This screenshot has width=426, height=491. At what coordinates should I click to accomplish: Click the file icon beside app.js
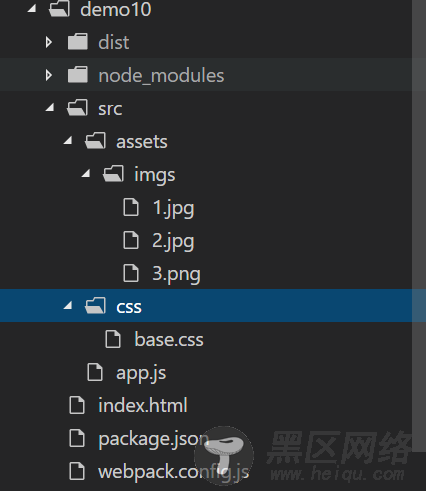click(95, 372)
